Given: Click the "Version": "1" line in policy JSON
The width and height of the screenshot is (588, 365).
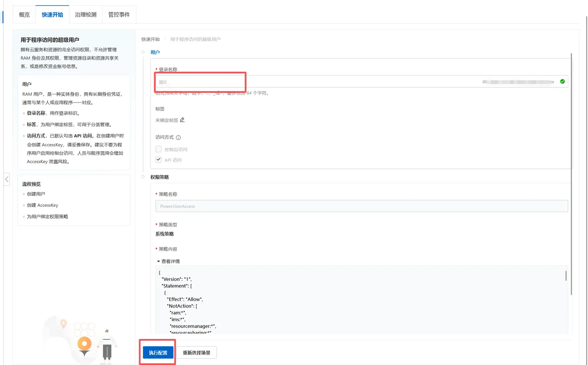Looking at the screenshot, I should (x=176, y=279).
